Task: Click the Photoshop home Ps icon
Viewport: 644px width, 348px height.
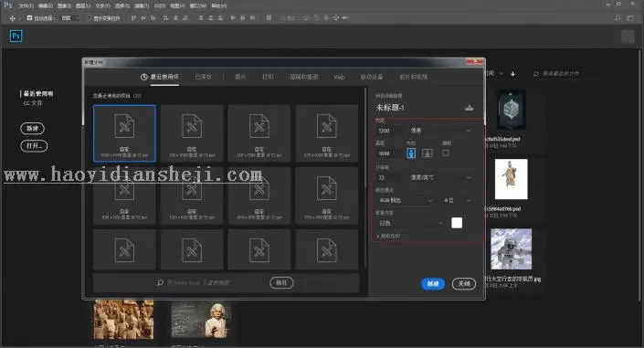Action: click(x=16, y=36)
